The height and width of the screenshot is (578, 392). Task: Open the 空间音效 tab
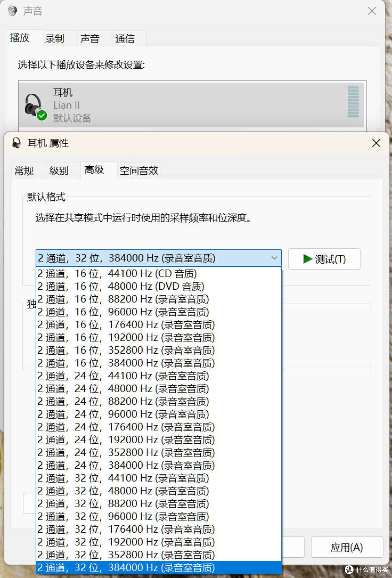coord(139,170)
